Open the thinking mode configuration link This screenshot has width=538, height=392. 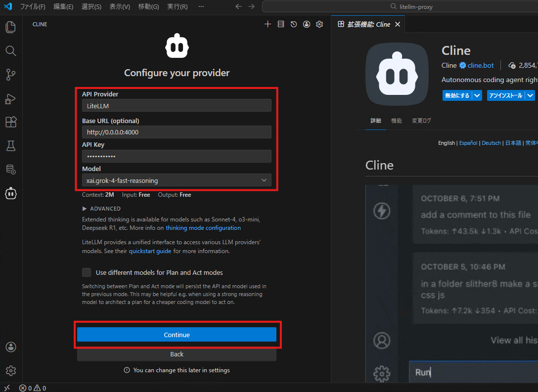click(203, 228)
